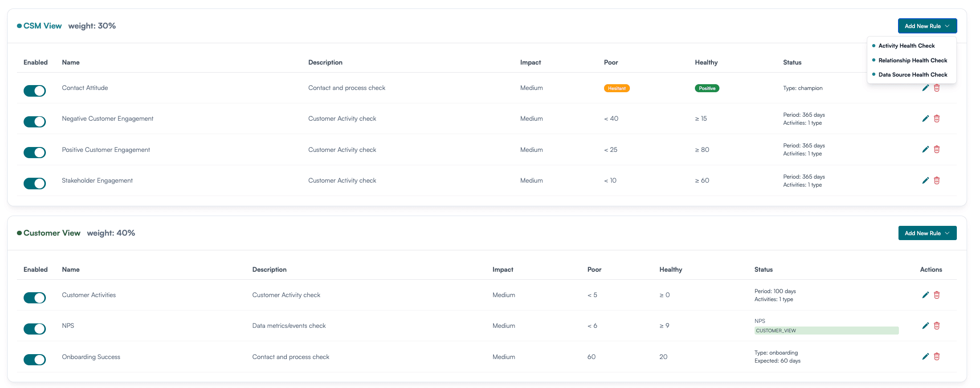Click the green CUSTOMER_VIEW status tag

point(826,331)
